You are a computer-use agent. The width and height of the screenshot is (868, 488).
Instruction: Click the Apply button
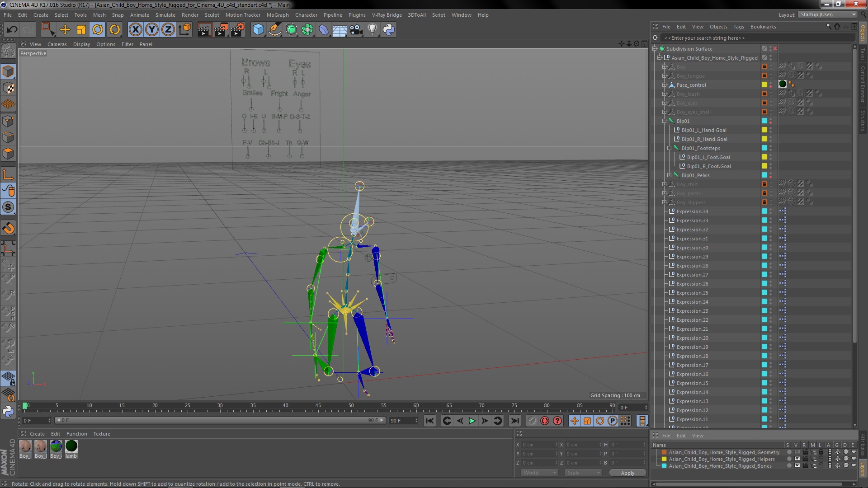click(627, 473)
